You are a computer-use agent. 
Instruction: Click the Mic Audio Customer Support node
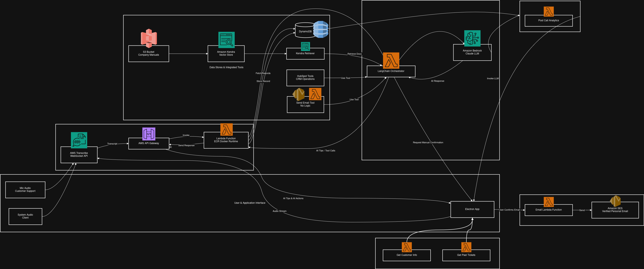[25, 190]
